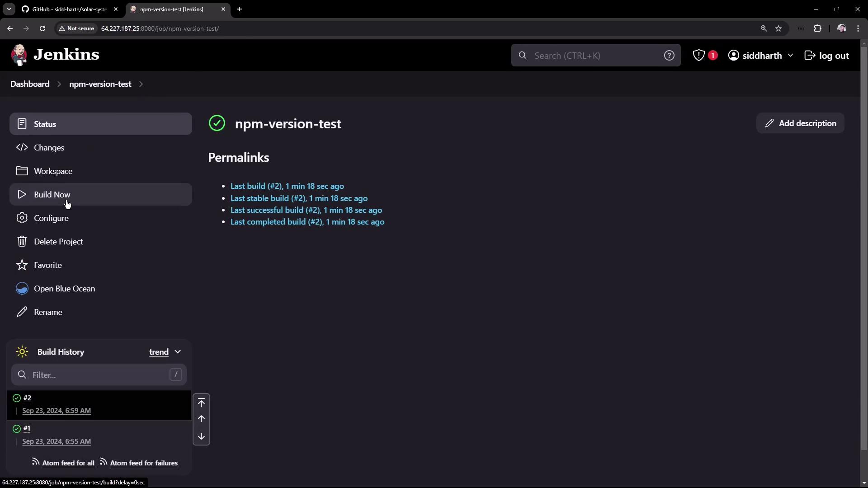Jump to top of build history
868x488 pixels.
(201, 403)
